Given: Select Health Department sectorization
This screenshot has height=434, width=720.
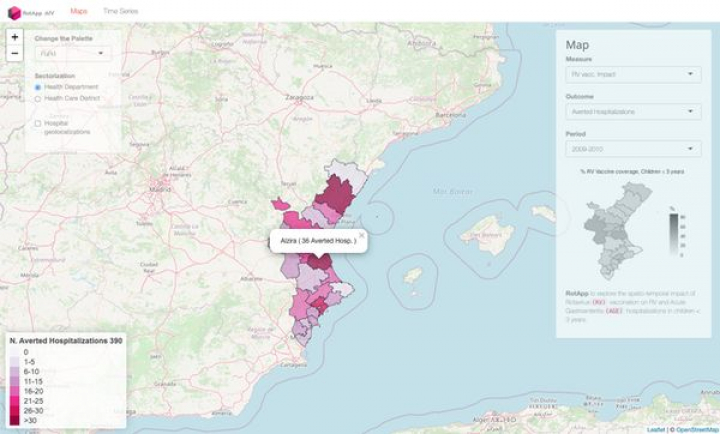Looking at the screenshot, I should coord(38,87).
